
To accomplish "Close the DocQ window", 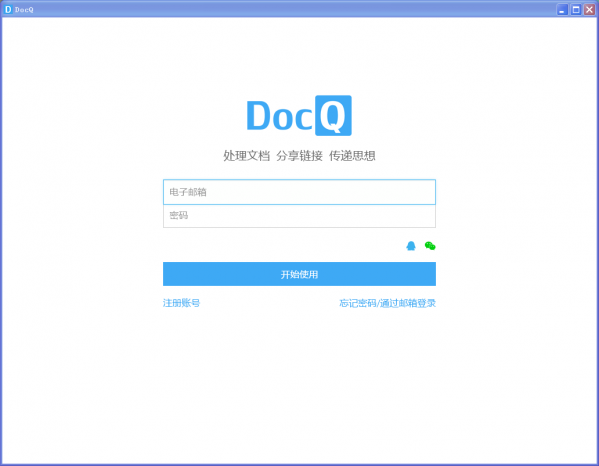I will coord(589,9).
